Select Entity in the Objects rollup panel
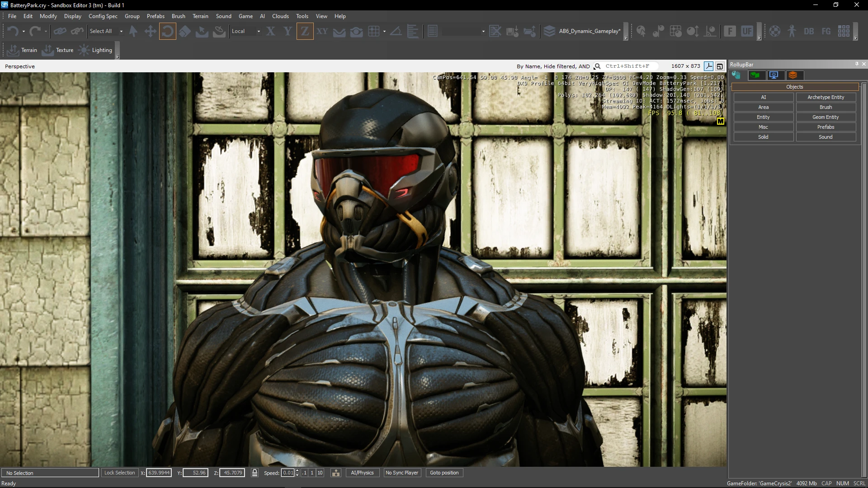 coord(763,117)
